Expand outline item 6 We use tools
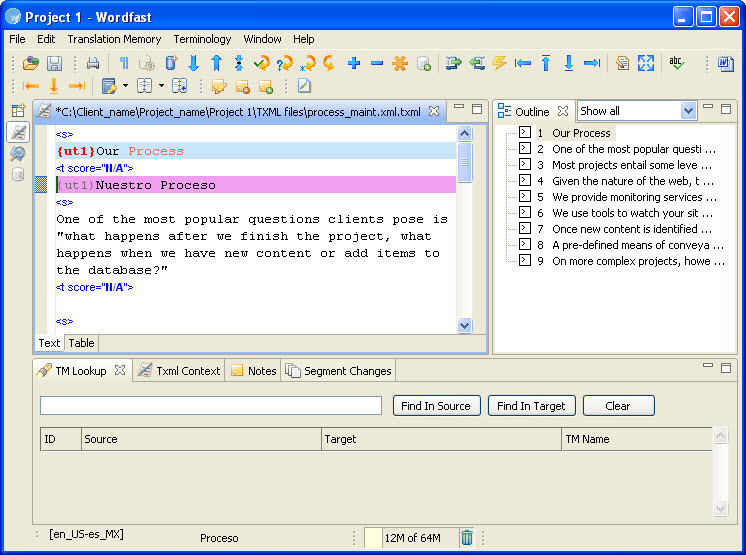The height and width of the screenshot is (555, 746). click(525, 213)
